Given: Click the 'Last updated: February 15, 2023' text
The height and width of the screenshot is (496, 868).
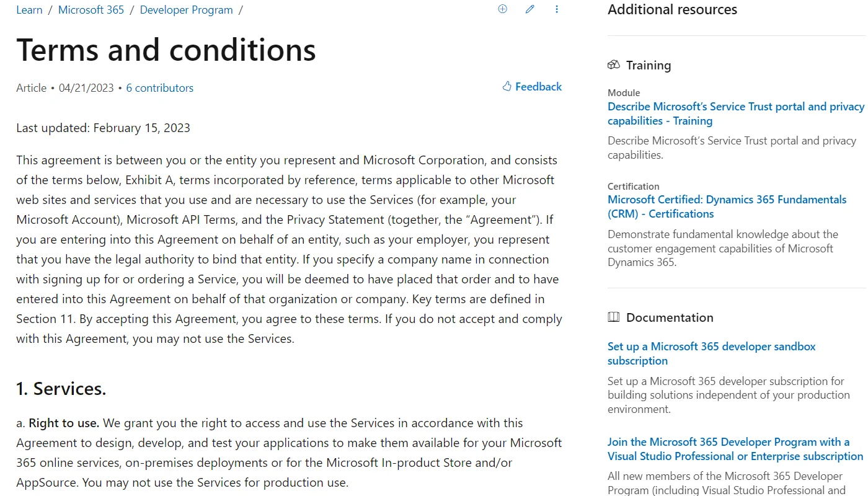Looking at the screenshot, I should pos(103,128).
